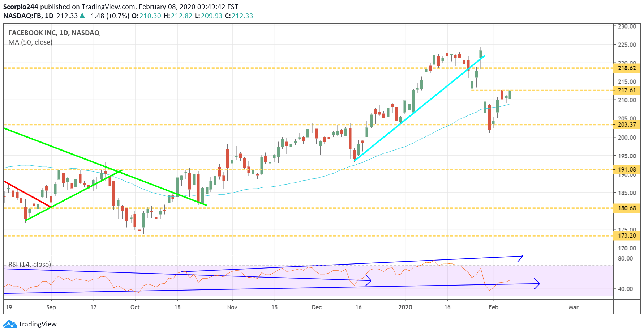The width and height of the screenshot is (644, 334).
Task: Click the upper RSI trendline arrowhead near 80
Action: [x=520, y=258]
